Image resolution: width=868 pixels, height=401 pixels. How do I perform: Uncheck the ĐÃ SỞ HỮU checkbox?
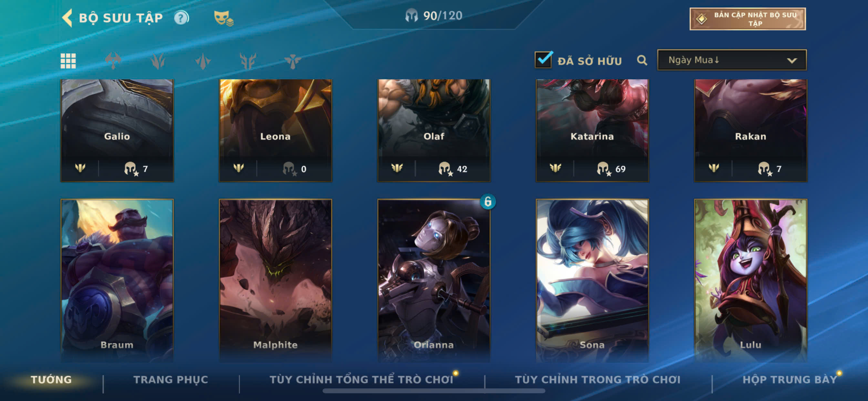coord(543,60)
